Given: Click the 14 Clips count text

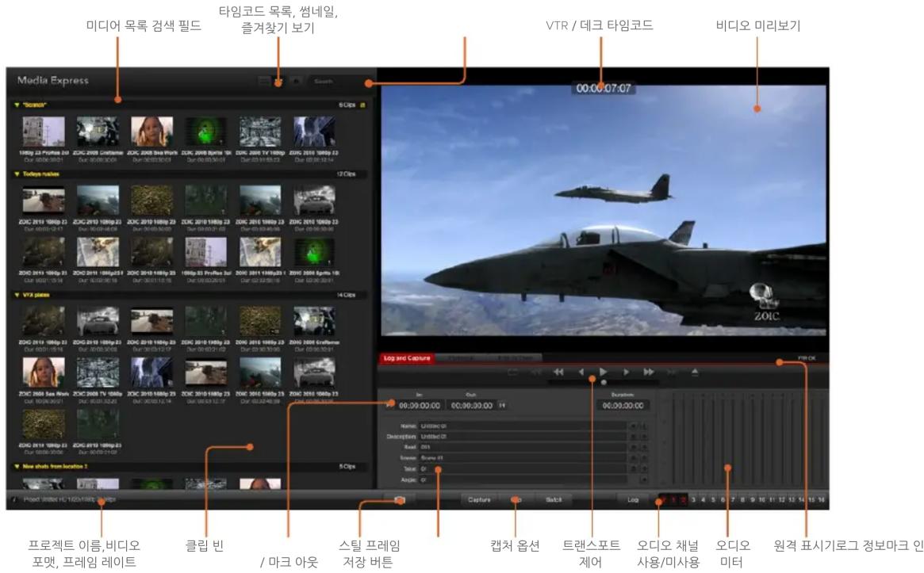Looking at the screenshot, I should click(346, 295).
